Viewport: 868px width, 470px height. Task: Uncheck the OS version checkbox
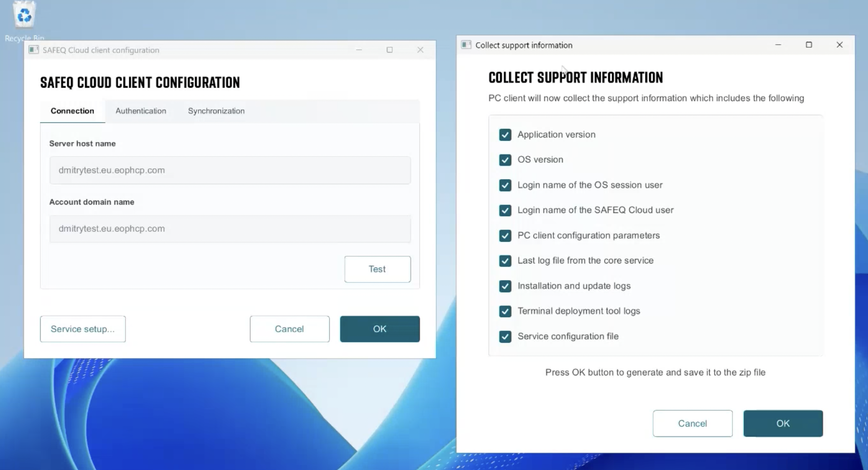[x=505, y=160]
